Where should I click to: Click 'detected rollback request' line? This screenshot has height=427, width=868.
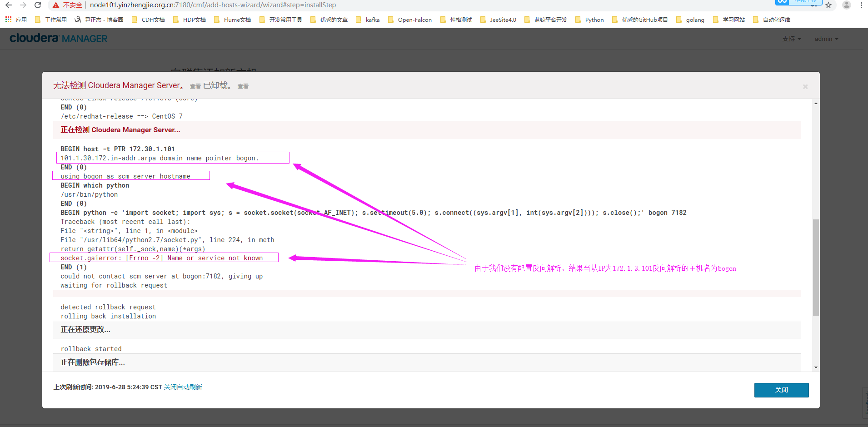point(108,307)
